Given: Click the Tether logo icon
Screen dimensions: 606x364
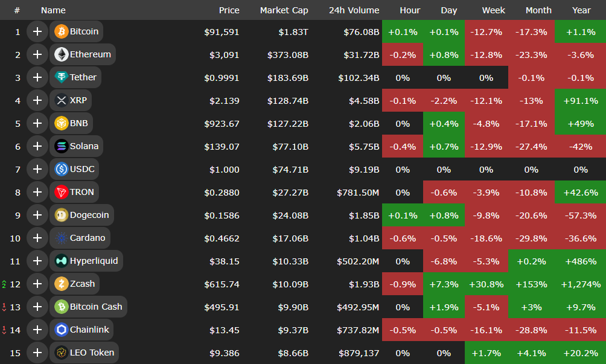Looking at the screenshot, I should 61,77.
